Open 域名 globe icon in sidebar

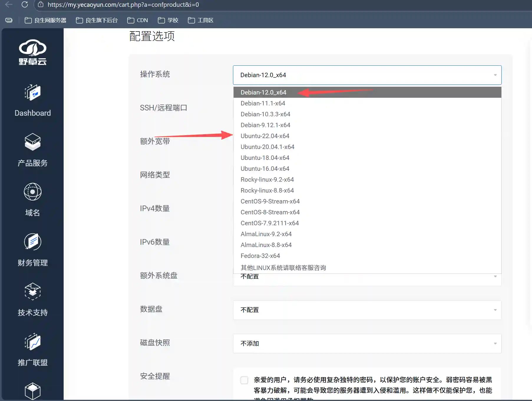click(33, 192)
